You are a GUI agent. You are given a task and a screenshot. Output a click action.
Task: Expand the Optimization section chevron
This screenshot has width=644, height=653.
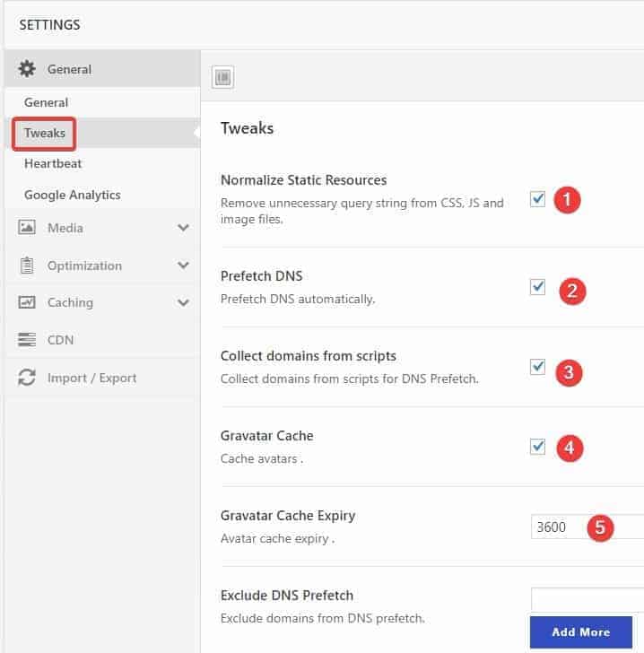[x=183, y=265]
